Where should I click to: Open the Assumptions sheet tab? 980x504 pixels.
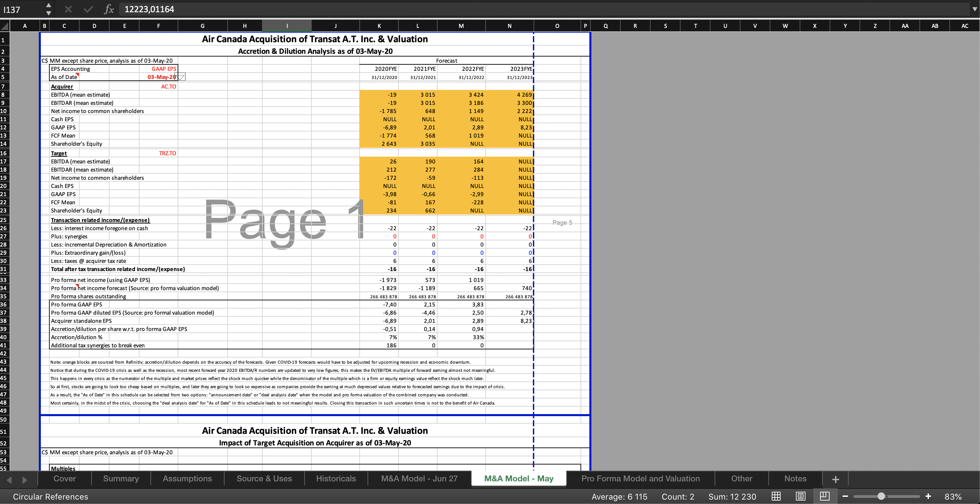coord(187,478)
